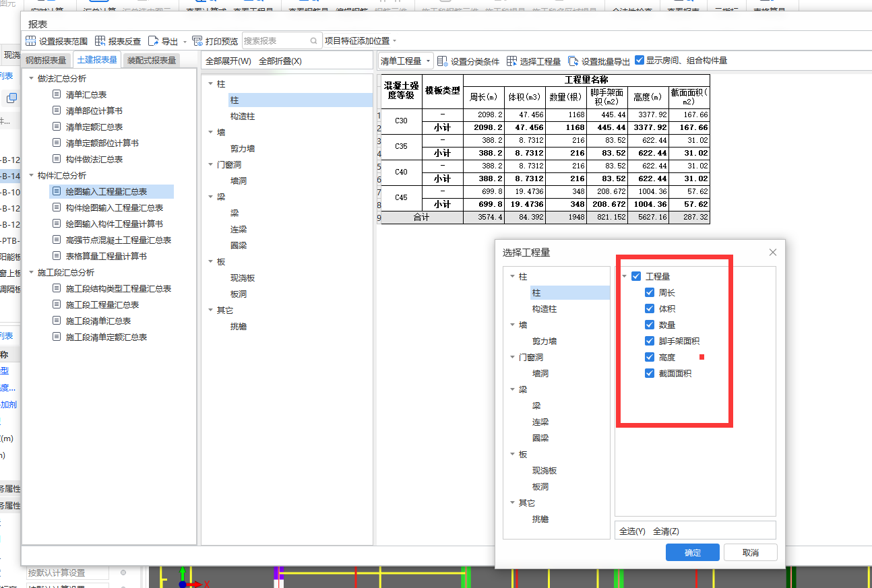Collapse 工程量 node in dialog
This screenshot has height=588, width=872.
pyautogui.click(x=624, y=277)
